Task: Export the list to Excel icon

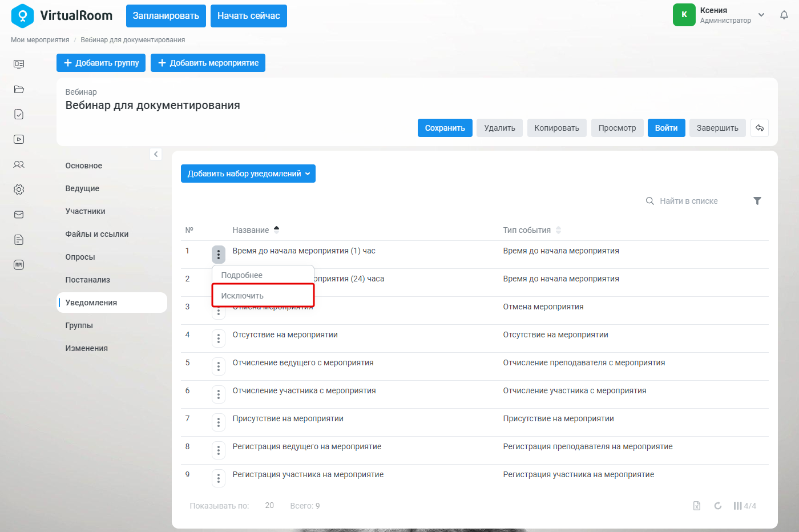Action: pyautogui.click(x=697, y=506)
